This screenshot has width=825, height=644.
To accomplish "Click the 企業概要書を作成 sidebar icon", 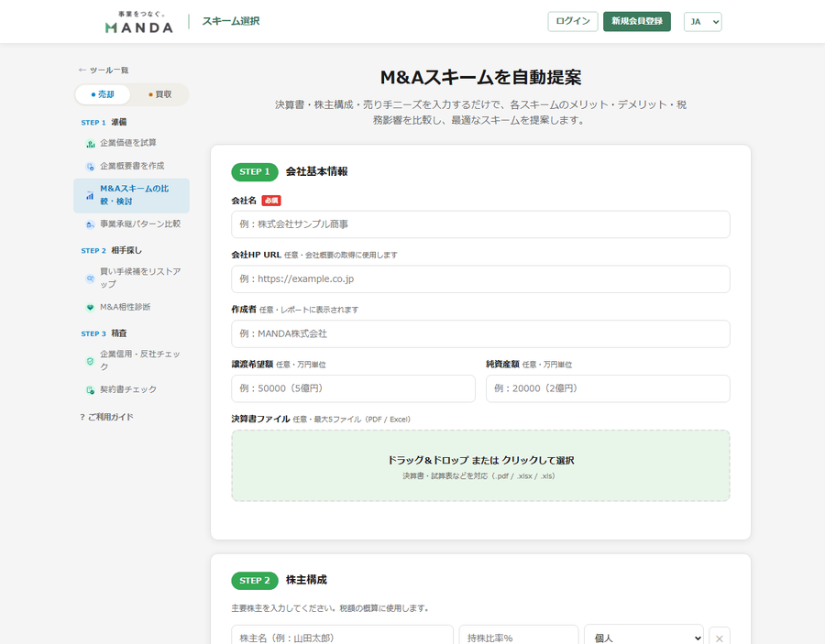I will tap(91, 167).
